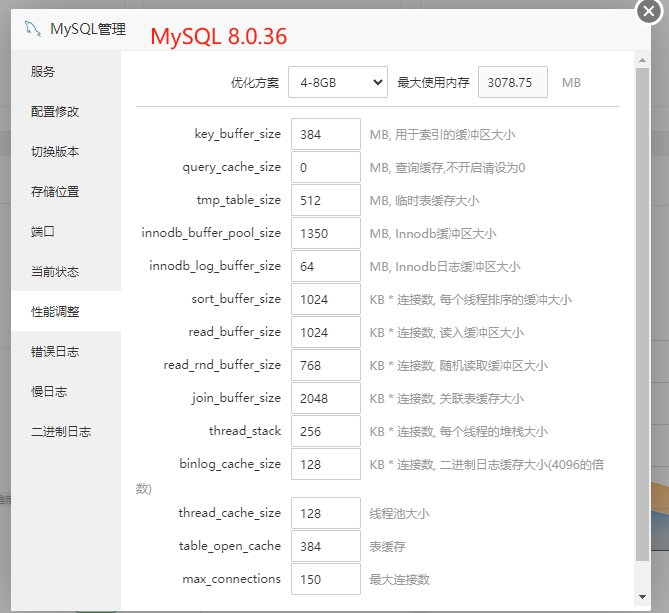Click the MySQL管理 dialog title
The height and width of the screenshot is (613, 669).
pyautogui.click(x=88, y=29)
